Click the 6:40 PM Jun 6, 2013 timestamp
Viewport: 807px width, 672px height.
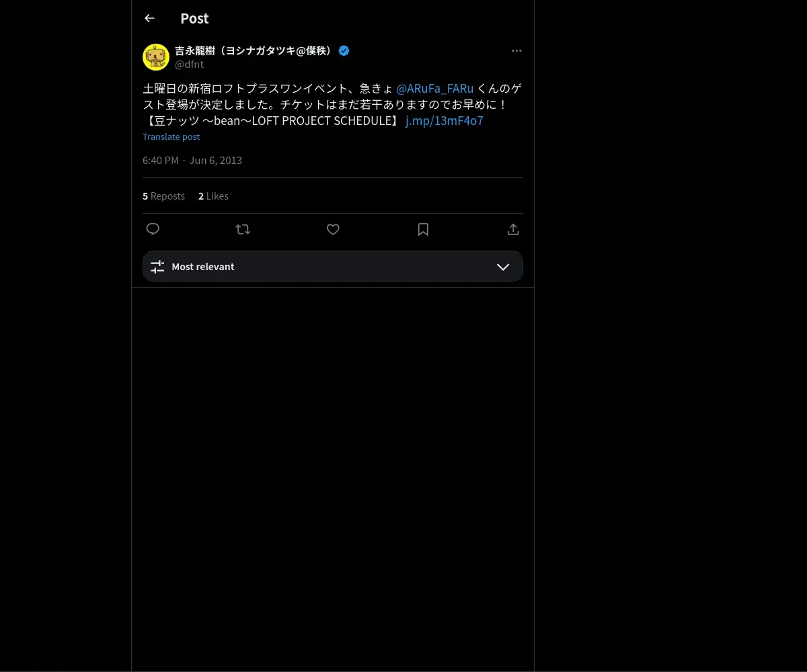click(x=192, y=160)
